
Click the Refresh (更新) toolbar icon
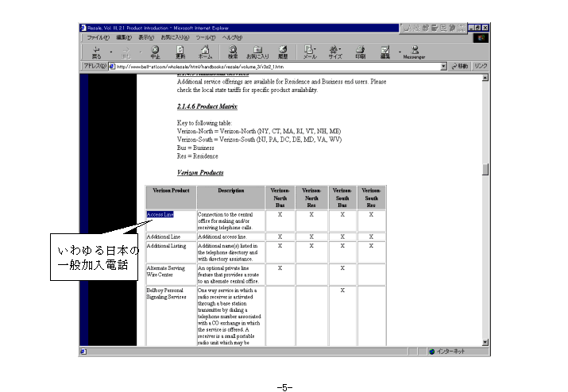click(x=180, y=52)
